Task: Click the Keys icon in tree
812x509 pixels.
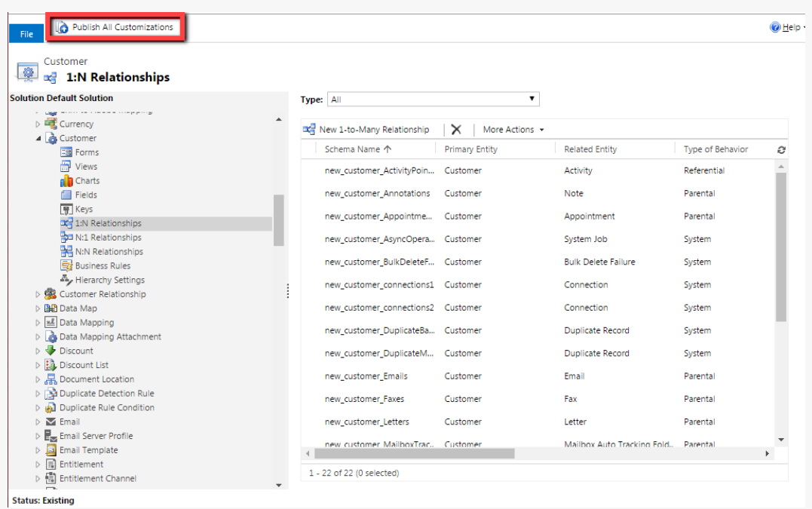Action: (66, 209)
